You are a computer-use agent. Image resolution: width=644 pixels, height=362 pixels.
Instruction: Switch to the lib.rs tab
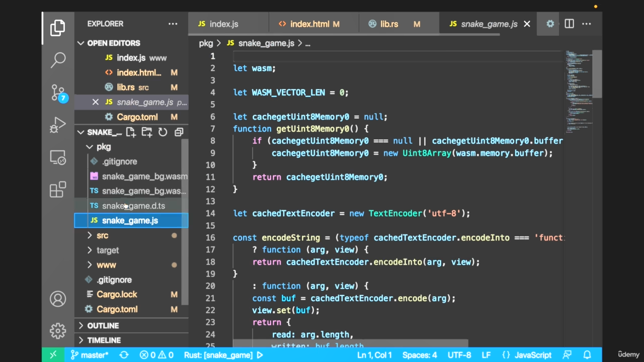pyautogui.click(x=389, y=24)
